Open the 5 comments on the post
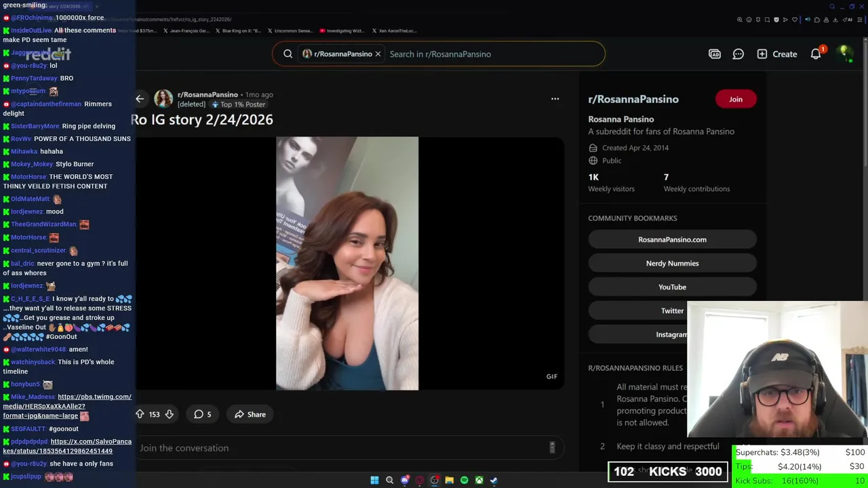Viewport: 868px width, 488px height. pyautogui.click(x=203, y=414)
